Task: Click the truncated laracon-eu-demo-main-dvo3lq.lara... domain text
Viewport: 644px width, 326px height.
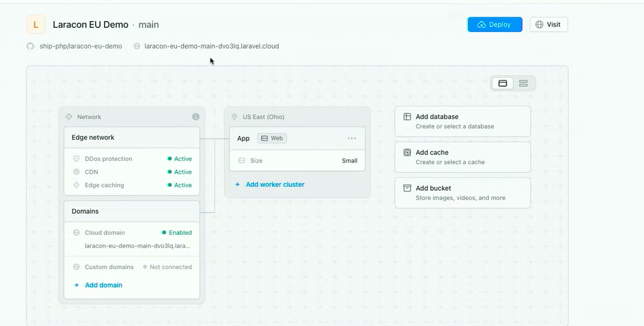Action: pyautogui.click(x=137, y=246)
